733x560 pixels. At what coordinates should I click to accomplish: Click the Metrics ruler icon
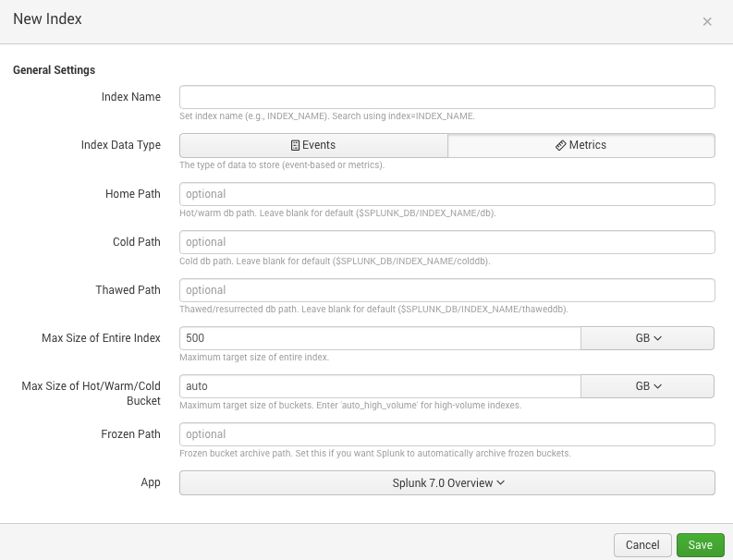560,145
